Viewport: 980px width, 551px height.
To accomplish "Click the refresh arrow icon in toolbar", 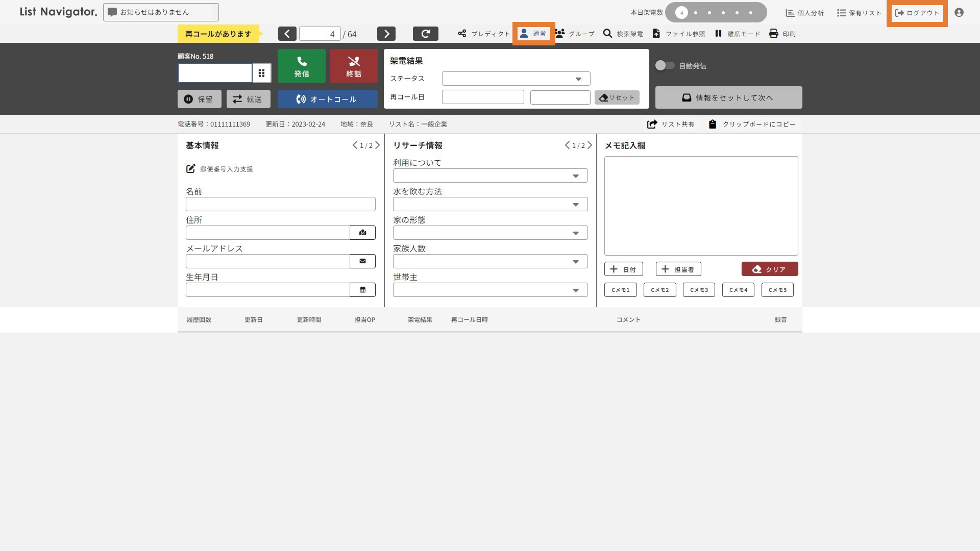I will coord(425,34).
